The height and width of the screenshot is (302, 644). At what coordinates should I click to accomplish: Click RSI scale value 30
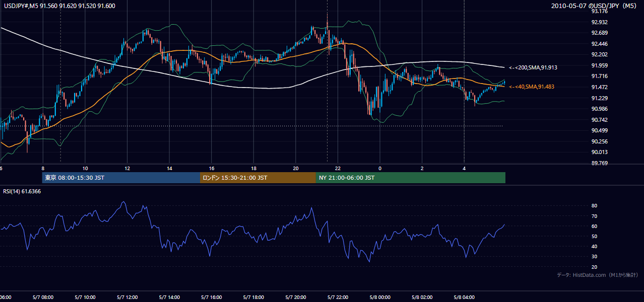pyautogui.click(x=594, y=256)
